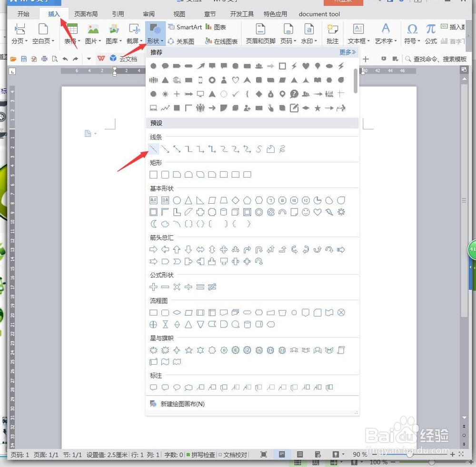Select the flowchart decision diamond shape
The height and width of the screenshot is (467, 476).
(177, 312)
